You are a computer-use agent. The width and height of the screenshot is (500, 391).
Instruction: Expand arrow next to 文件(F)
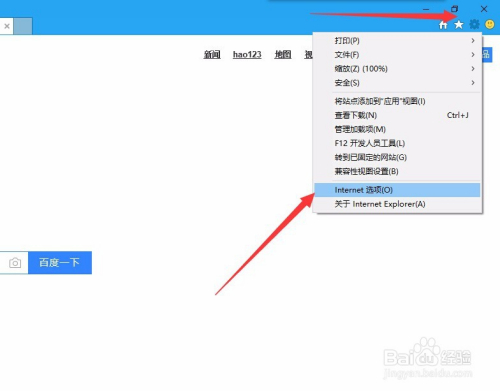(x=473, y=55)
